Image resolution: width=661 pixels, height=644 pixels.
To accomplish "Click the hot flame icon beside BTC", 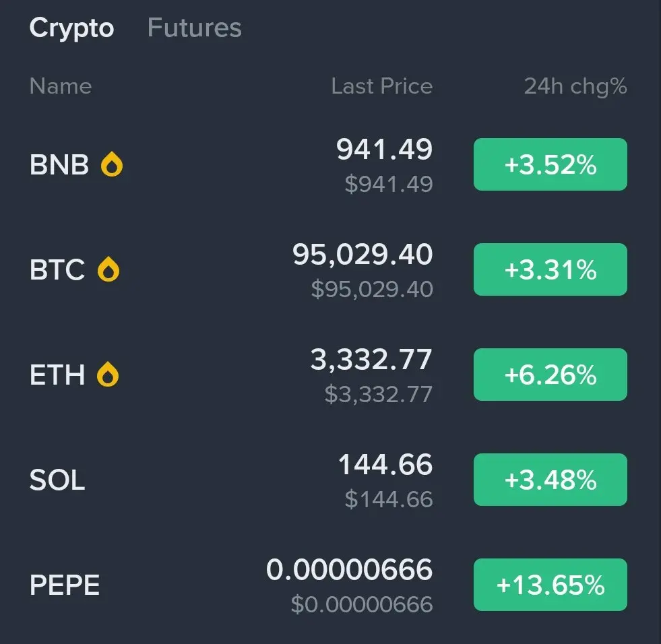I will 108,269.
